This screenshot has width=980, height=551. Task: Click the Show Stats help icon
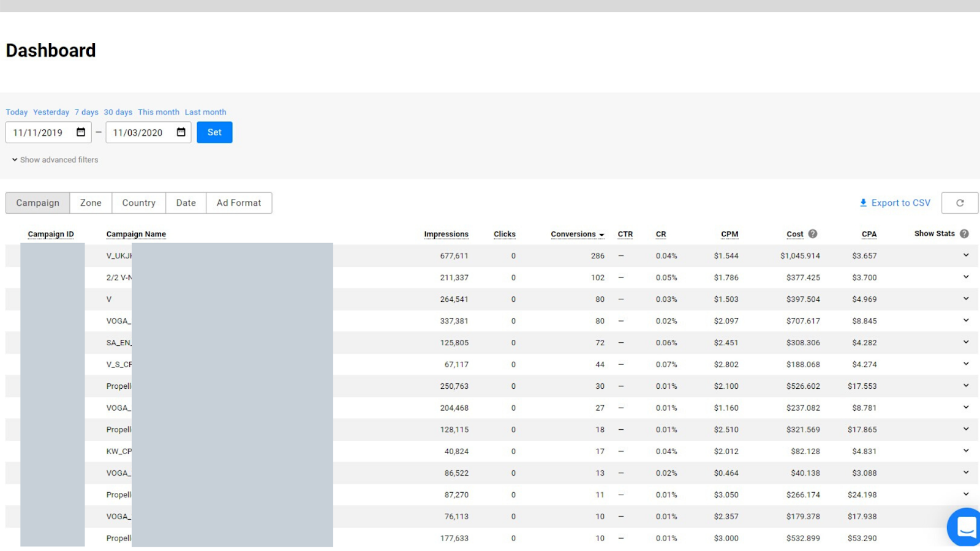coord(964,234)
